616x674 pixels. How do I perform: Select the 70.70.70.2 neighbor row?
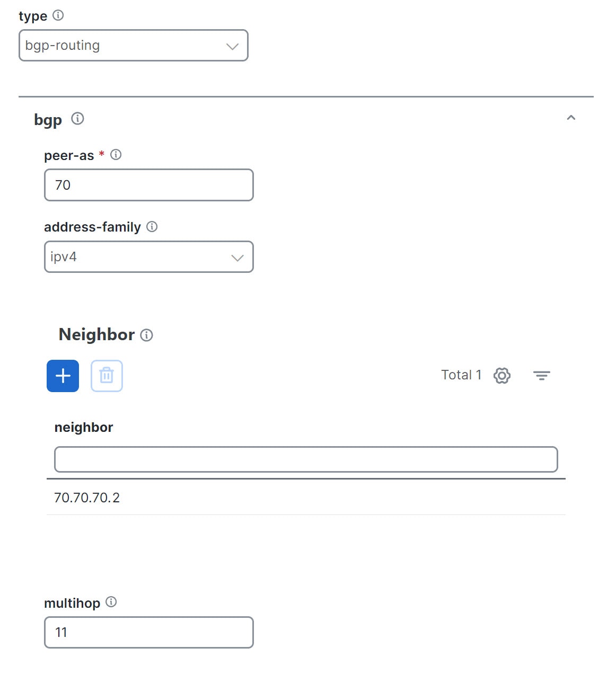(x=87, y=498)
